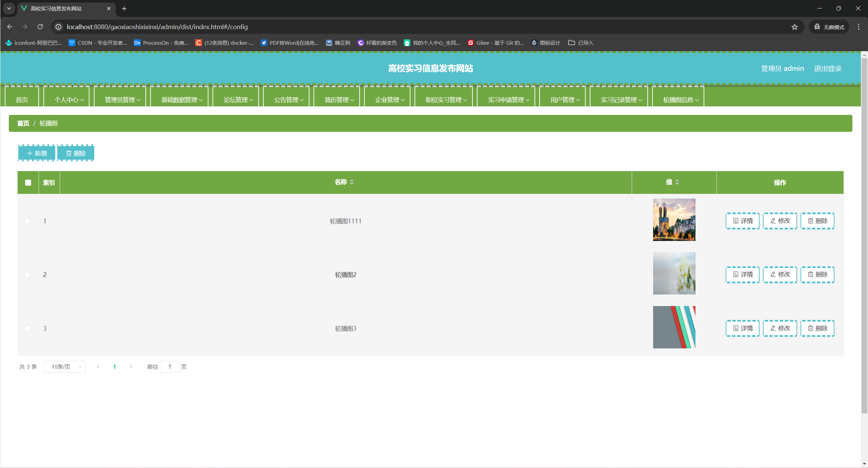Open Chrome three-dot menu icon
This screenshot has height=468, width=868.
pyautogui.click(x=859, y=27)
